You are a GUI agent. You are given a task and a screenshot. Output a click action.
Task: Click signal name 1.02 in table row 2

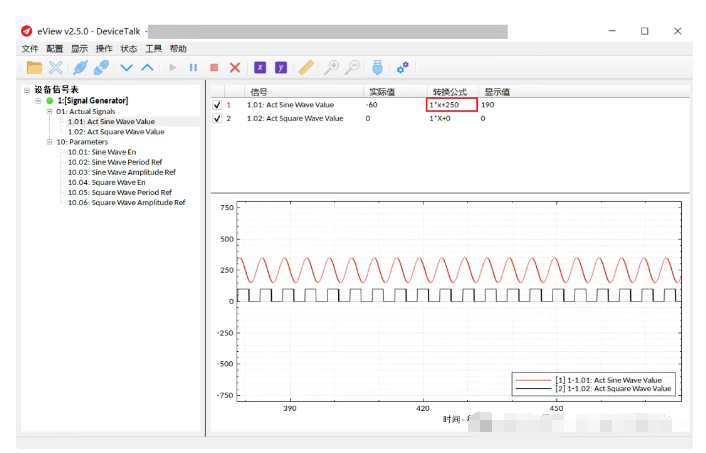[295, 118]
